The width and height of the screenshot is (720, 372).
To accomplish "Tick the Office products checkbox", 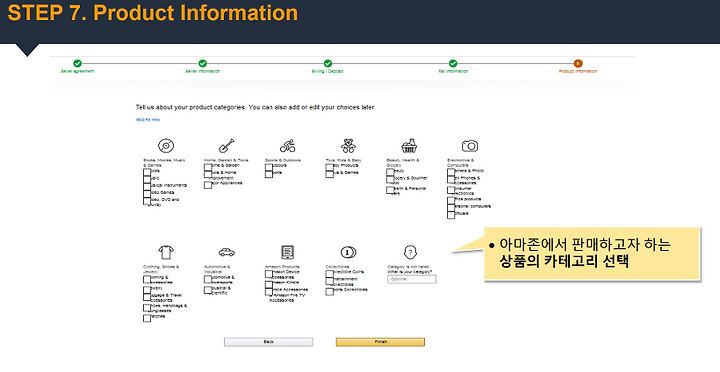I will (x=451, y=201).
